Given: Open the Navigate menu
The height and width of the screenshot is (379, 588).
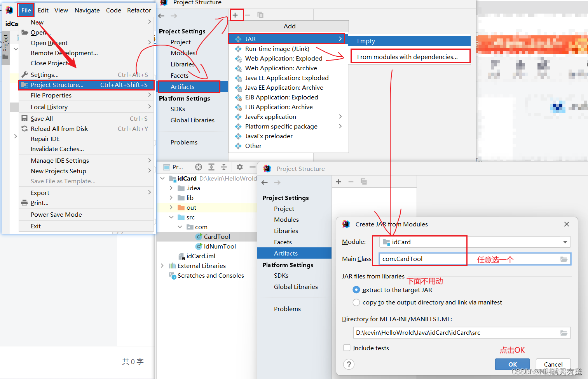Looking at the screenshot, I should 87,10.
